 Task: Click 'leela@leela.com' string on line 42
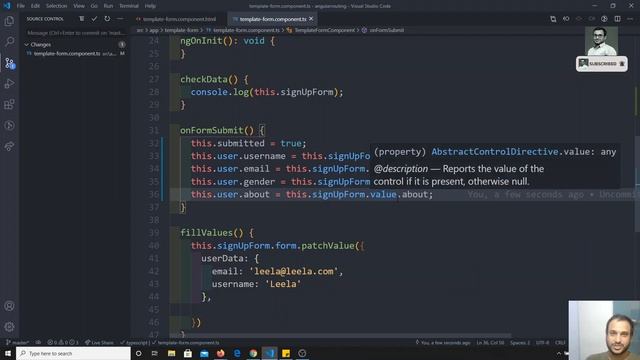tap(296, 271)
